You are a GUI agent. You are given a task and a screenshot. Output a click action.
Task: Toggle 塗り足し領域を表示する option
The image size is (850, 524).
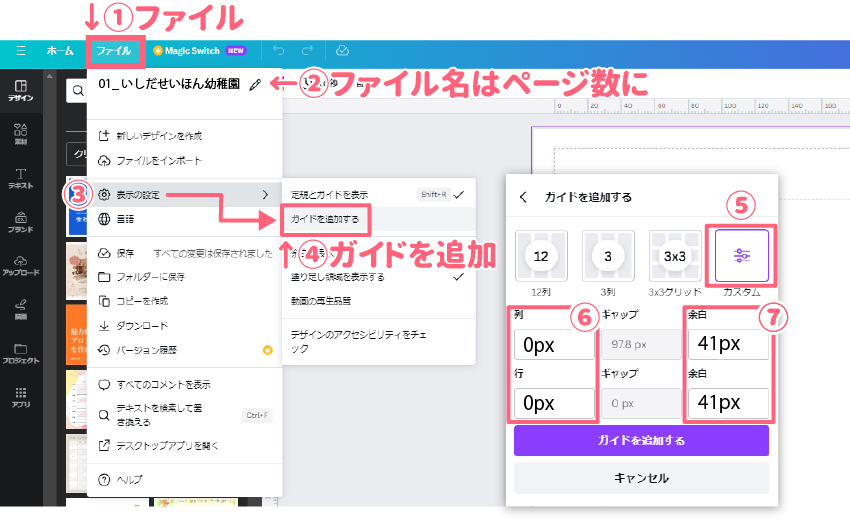[378, 277]
